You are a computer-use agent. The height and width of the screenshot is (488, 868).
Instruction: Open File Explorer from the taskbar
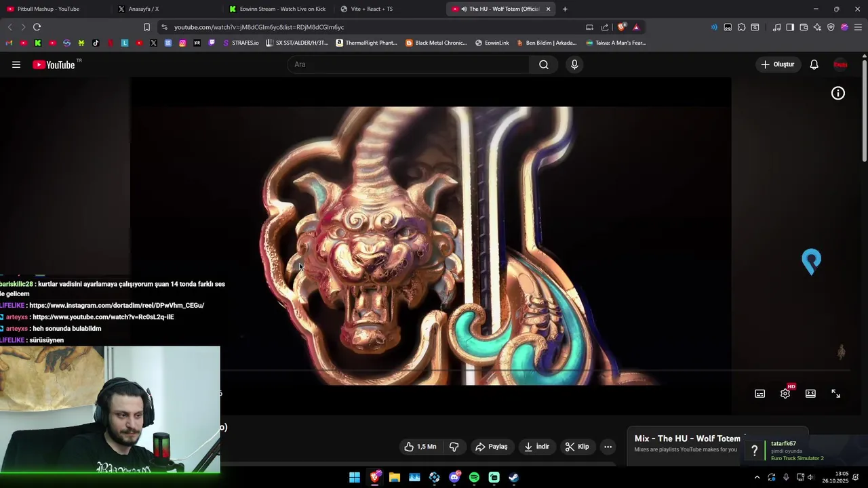pyautogui.click(x=394, y=477)
